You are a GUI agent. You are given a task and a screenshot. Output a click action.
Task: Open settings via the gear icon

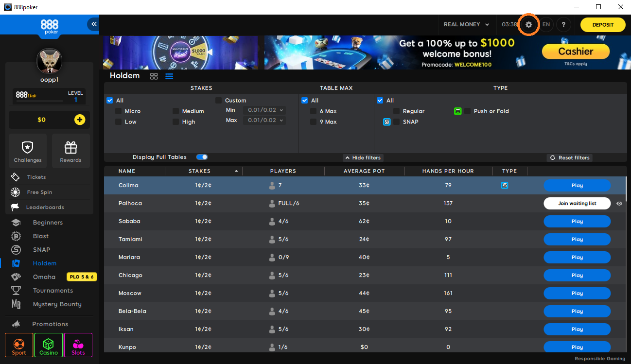point(529,24)
